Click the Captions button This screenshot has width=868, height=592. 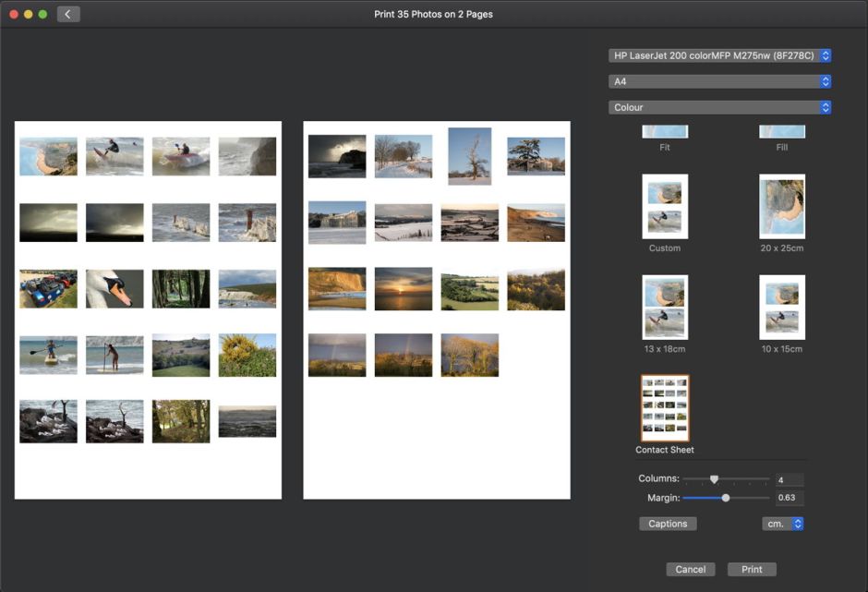click(x=668, y=524)
